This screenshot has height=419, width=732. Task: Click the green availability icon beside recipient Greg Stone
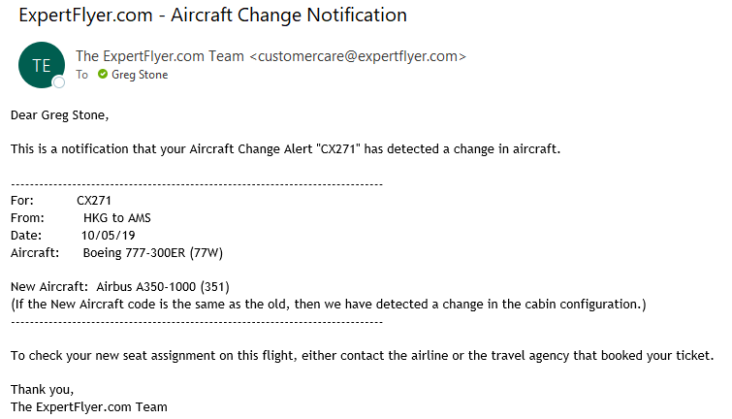[102, 75]
